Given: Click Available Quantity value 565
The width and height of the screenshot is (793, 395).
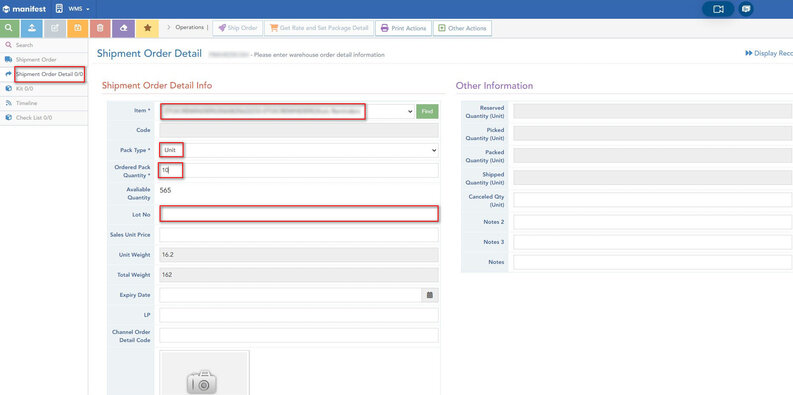Looking at the screenshot, I should click(x=165, y=191).
